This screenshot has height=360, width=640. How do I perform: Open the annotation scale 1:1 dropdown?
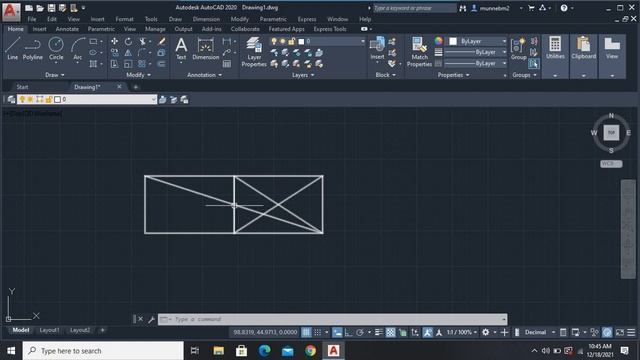click(x=462, y=332)
